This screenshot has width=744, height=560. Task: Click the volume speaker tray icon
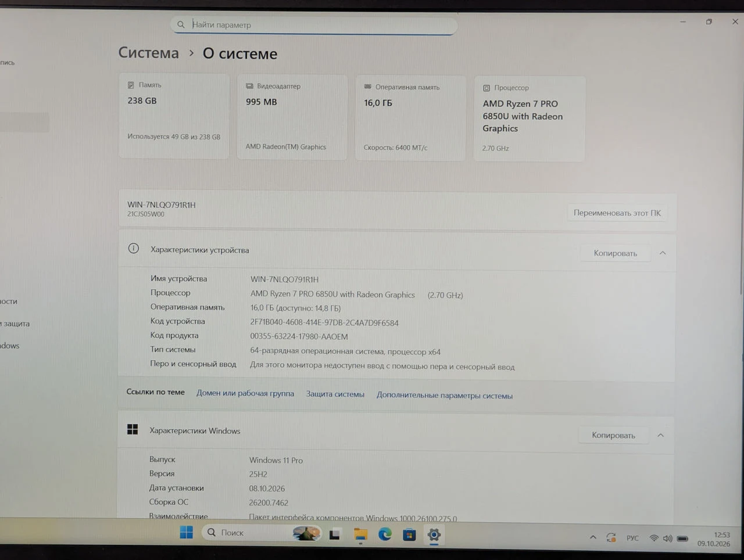click(667, 539)
